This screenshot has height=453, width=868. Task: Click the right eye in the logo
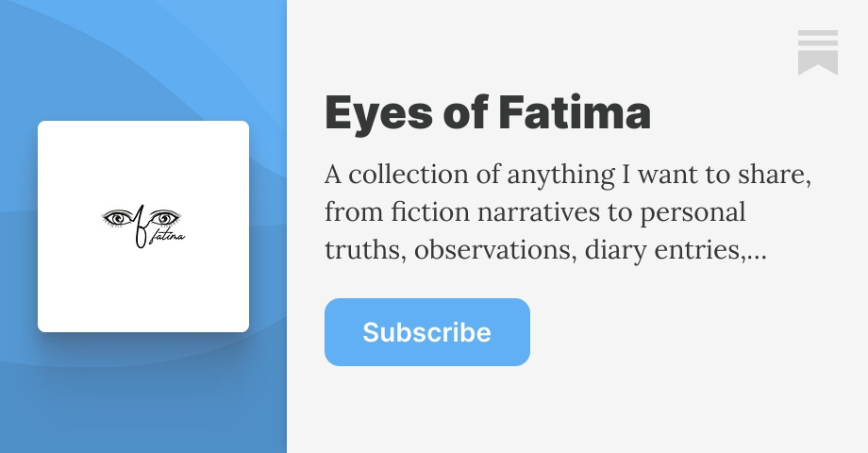pyautogui.click(x=164, y=218)
